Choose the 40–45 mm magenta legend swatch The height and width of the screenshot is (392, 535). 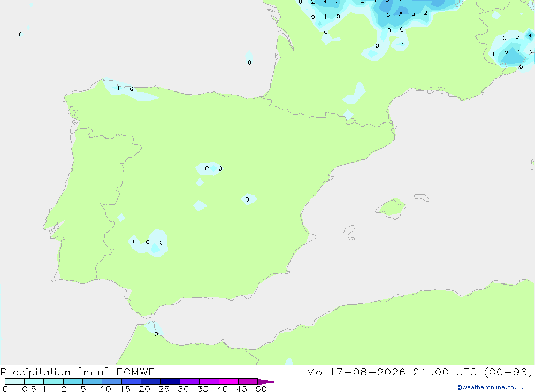228,381
